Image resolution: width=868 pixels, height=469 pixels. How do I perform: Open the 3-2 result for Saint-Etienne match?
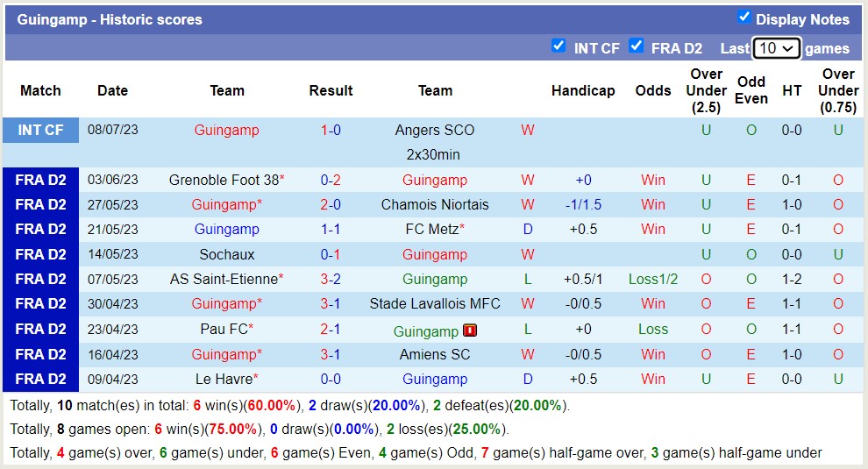(x=331, y=279)
